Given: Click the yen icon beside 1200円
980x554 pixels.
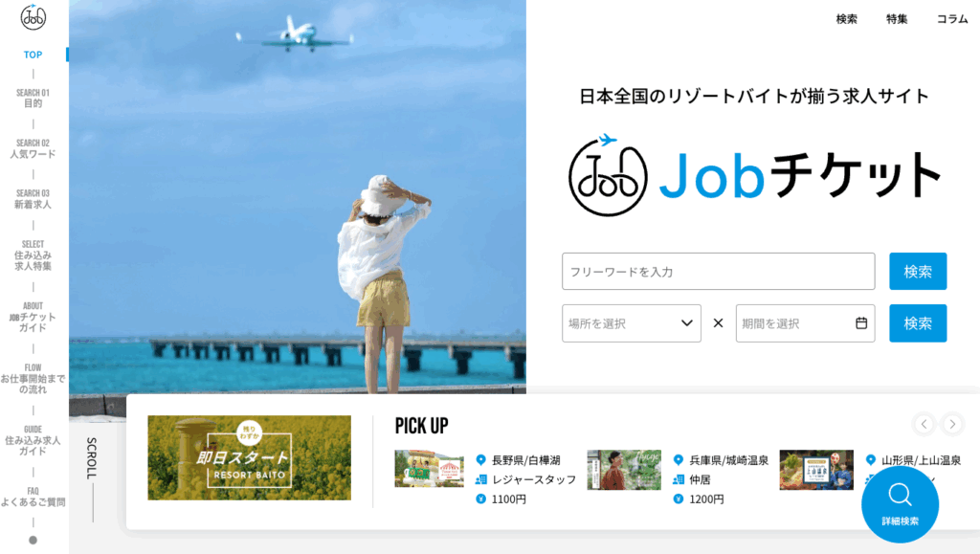Looking at the screenshot, I should (x=679, y=499).
